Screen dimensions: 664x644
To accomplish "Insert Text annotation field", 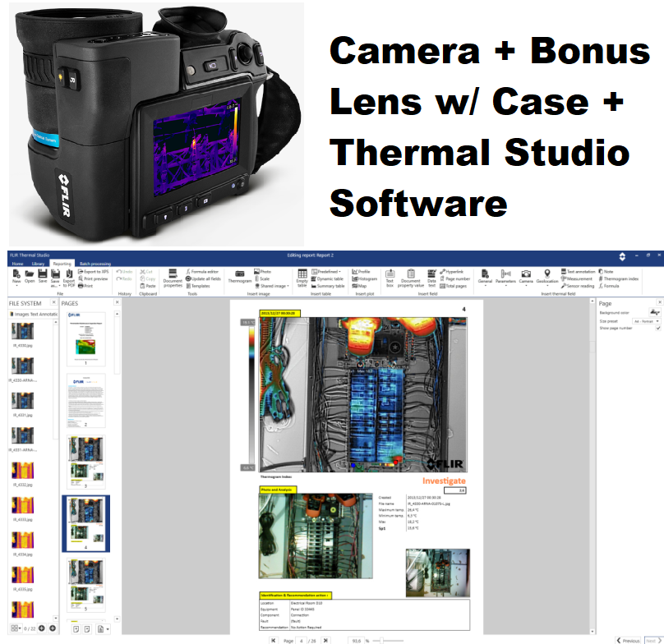I will click(578, 271).
